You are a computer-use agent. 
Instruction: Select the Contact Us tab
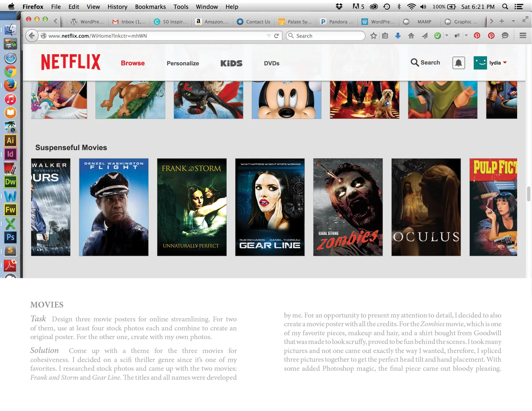[x=254, y=22]
